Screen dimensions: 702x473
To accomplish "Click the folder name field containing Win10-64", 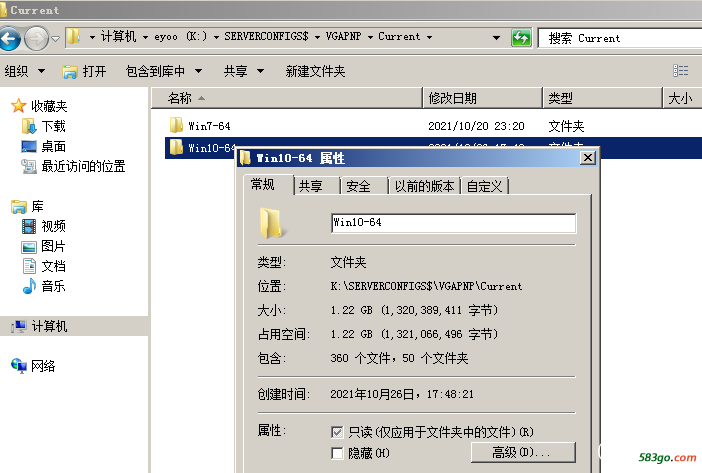I will [x=452, y=223].
